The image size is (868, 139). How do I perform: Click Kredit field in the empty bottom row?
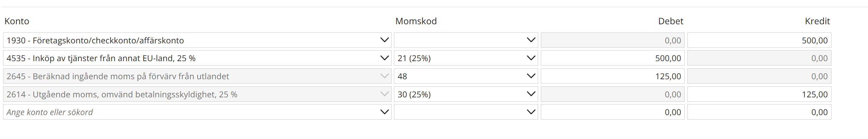coord(759,112)
